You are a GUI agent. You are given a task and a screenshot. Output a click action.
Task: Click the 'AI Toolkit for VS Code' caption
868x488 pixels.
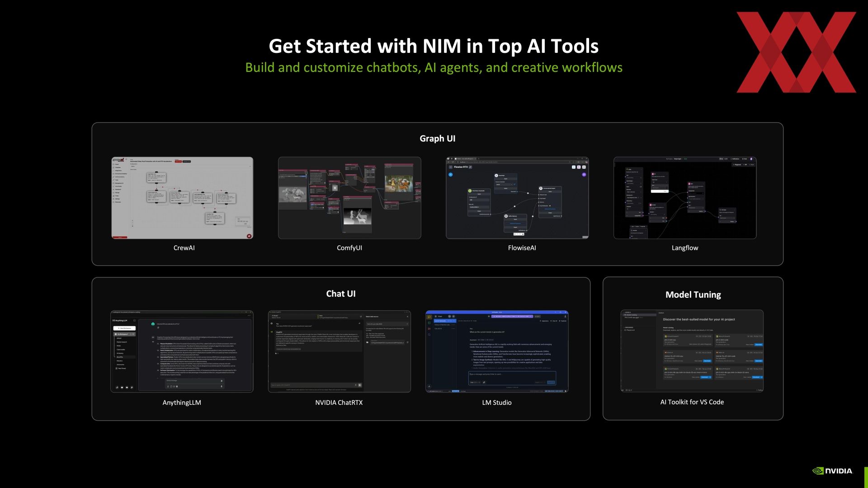pos(692,402)
